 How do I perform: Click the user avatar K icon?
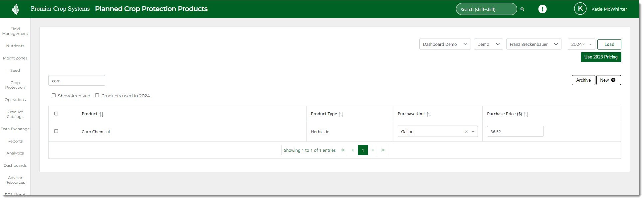tap(580, 9)
